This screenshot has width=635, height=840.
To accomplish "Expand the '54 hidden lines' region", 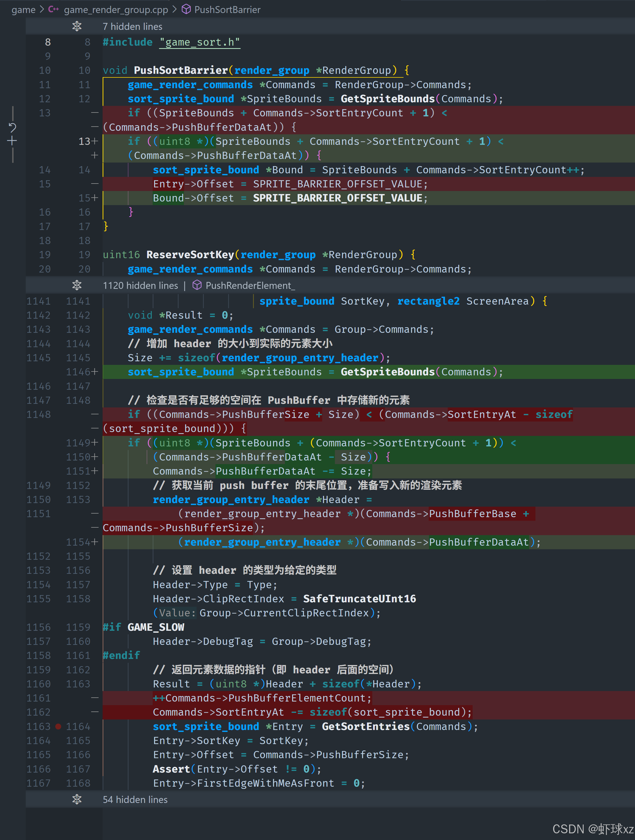I will pyautogui.click(x=135, y=799).
